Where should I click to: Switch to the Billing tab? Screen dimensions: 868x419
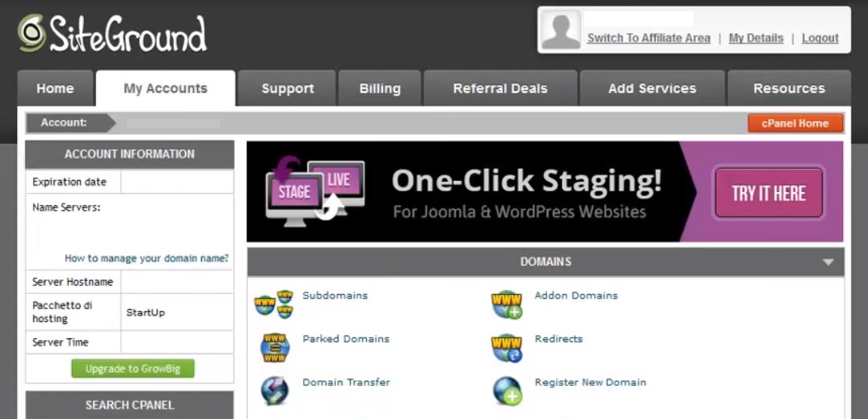pyautogui.click(x=380, y=89)
